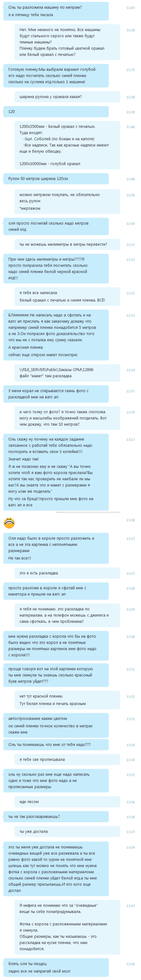
Task: Select the "У меня корал не открывается" message
Action: pos(56,394)
